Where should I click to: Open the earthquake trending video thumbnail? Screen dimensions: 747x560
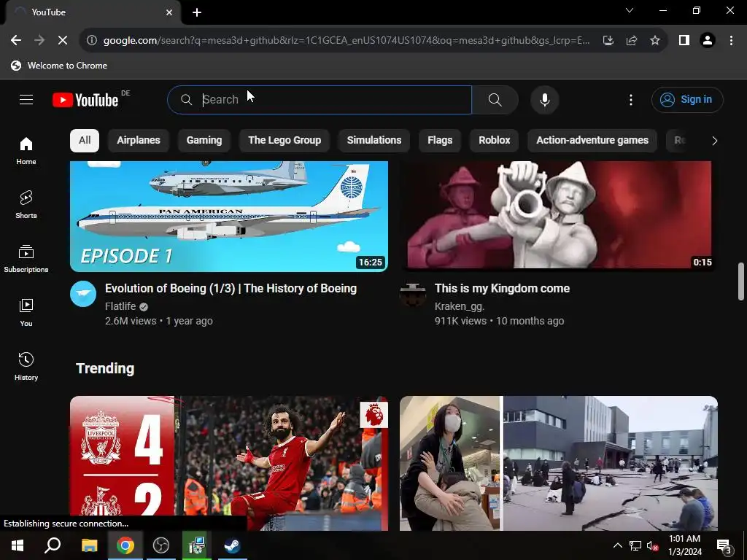point(558,463)
